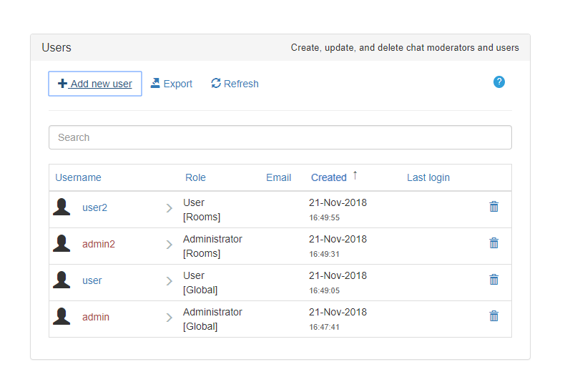Expand the admin2 row chevron
Viewport: 570px width, 392px height.
[x=169, y=245]
